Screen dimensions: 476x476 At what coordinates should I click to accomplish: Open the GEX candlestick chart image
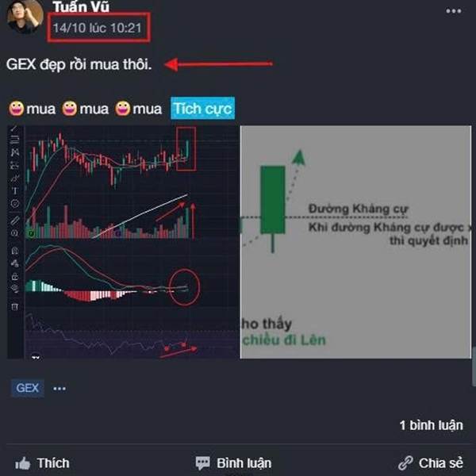click(123, 242)
